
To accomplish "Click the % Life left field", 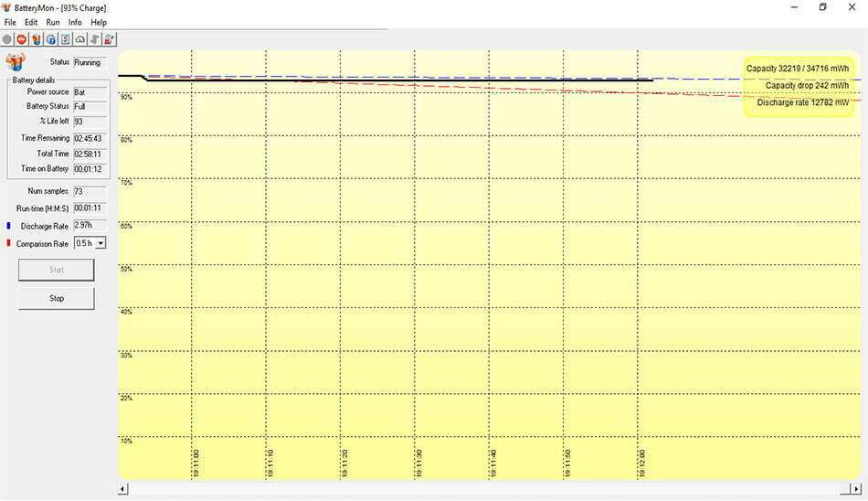I will 90,122.
